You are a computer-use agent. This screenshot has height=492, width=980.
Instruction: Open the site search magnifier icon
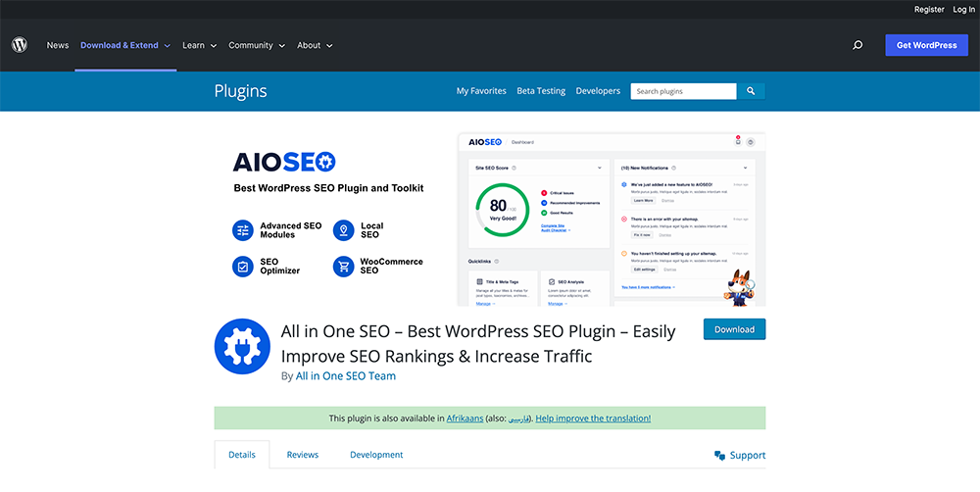click(857, 45)
